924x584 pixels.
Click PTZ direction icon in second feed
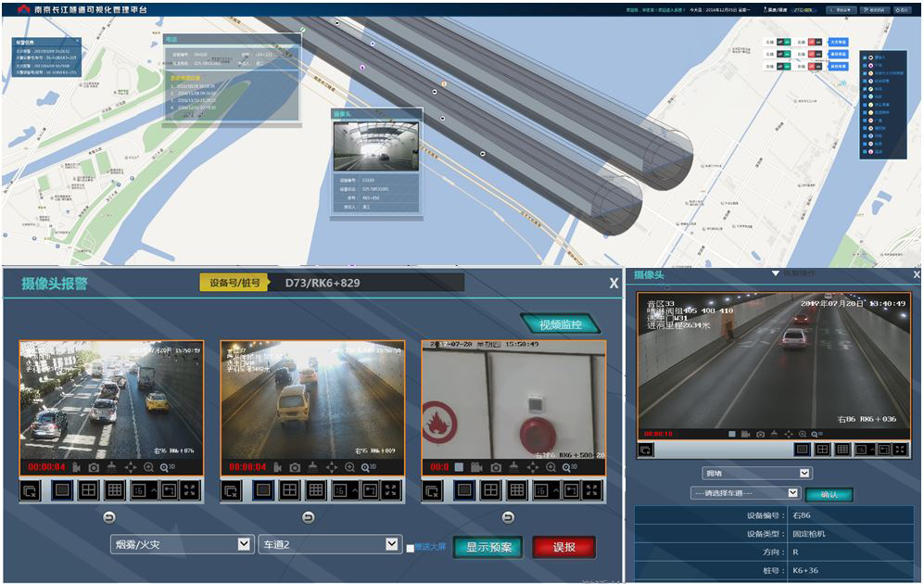coord(332,467)
